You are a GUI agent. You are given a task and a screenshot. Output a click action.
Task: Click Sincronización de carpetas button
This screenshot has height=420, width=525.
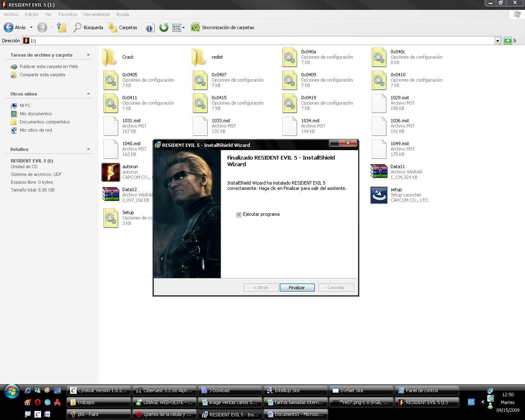point(223,27)
